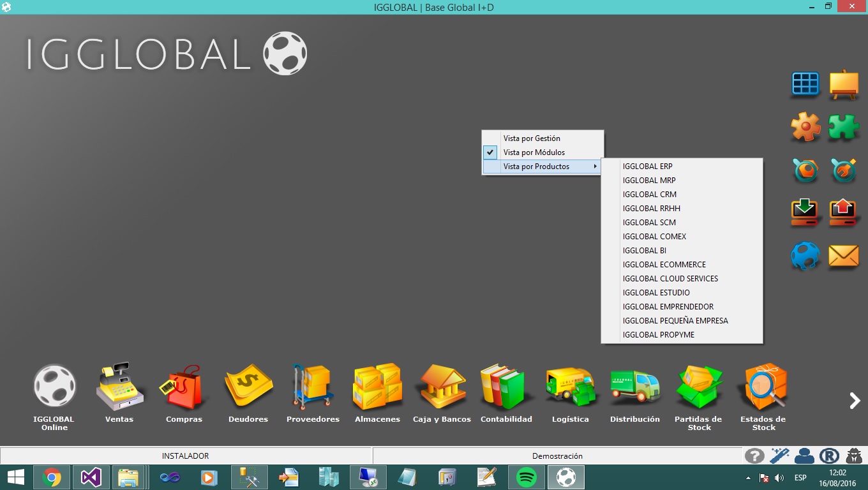The width and height of the screenshot is (868, 490).
Task: Choose IGGLOBAL CLOUD SERVICES
Action: pos(682,279)
